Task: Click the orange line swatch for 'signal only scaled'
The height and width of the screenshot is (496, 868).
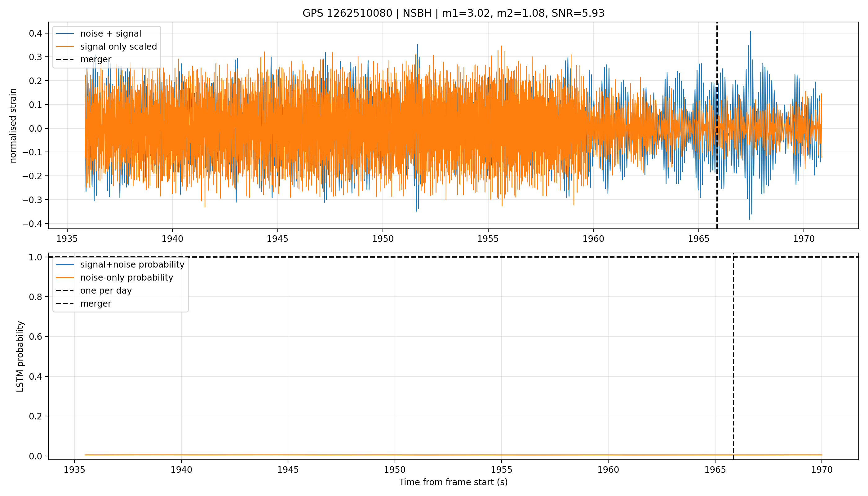Action: (65, 46)
